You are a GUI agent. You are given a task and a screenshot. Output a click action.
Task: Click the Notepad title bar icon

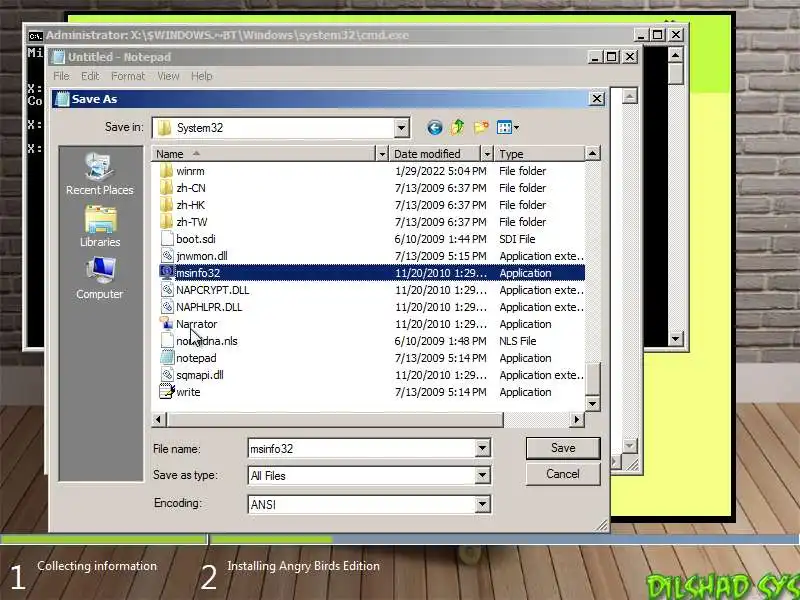pyautogui.click(x=59, y=57)
